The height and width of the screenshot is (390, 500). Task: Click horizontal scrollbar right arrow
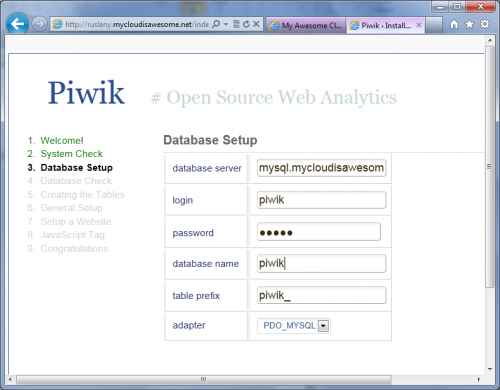pos(479,379)
